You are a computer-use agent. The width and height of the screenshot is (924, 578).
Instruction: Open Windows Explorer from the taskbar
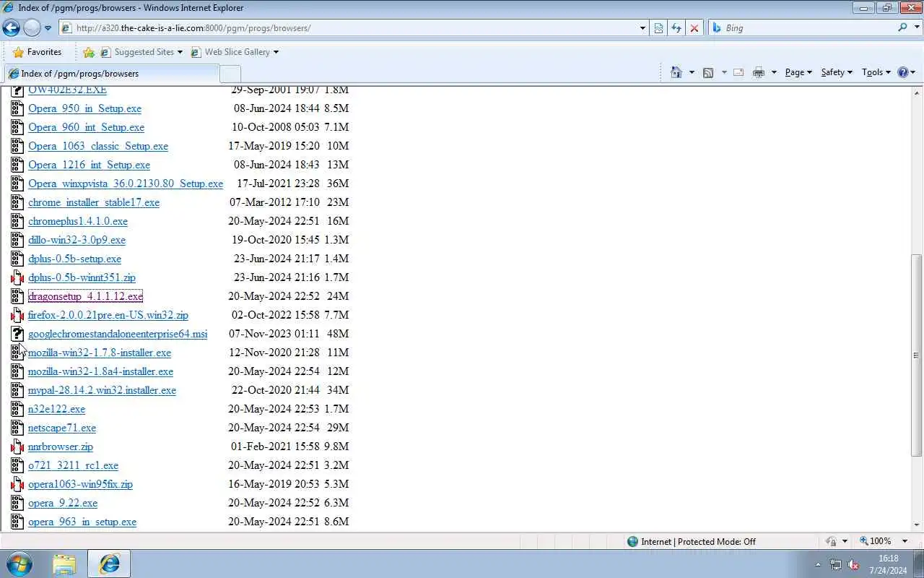point(64,564)
